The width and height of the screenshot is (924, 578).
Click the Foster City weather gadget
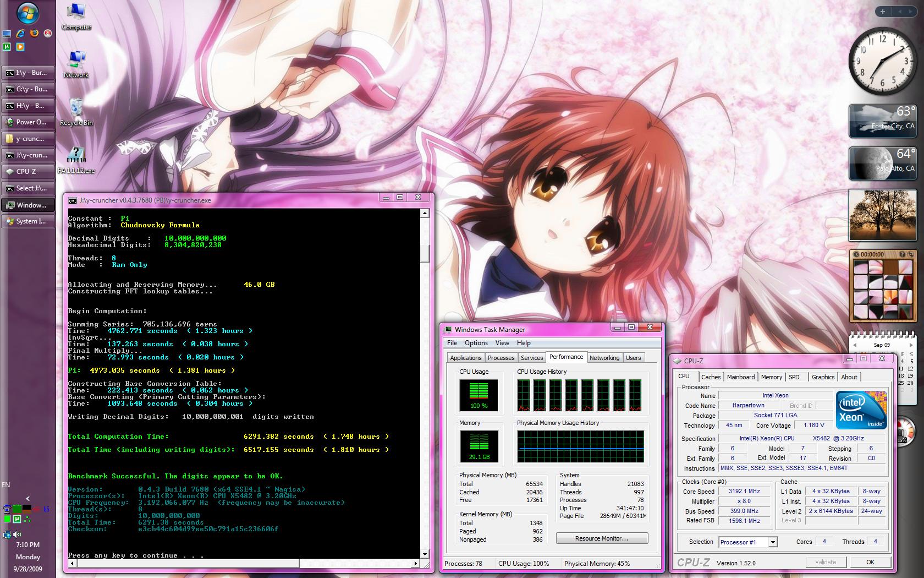coord(882,121)
